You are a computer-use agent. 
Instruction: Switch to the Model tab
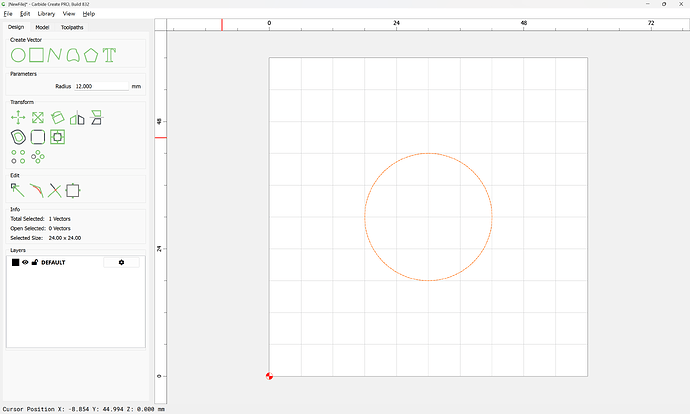click(42, 27)
